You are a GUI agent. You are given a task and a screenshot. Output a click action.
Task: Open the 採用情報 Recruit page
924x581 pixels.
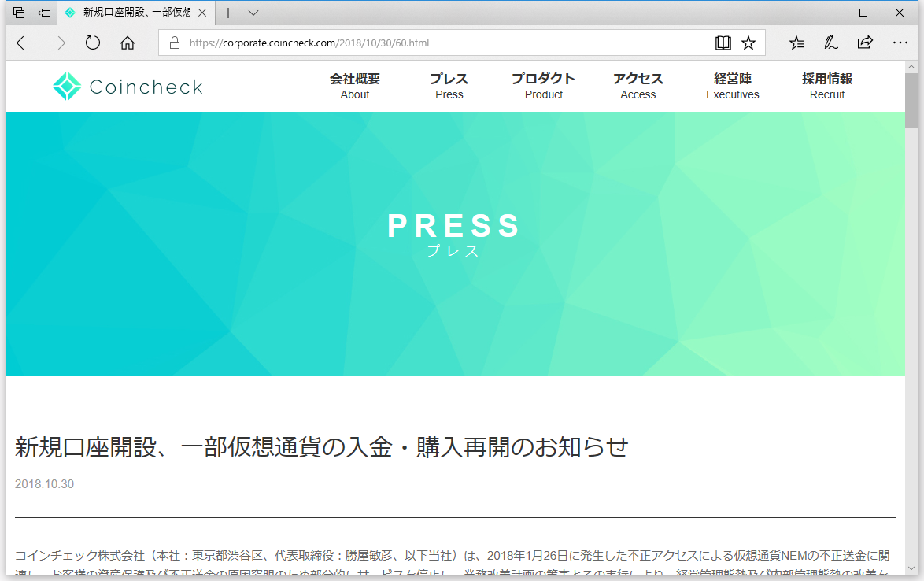(827, 86)
